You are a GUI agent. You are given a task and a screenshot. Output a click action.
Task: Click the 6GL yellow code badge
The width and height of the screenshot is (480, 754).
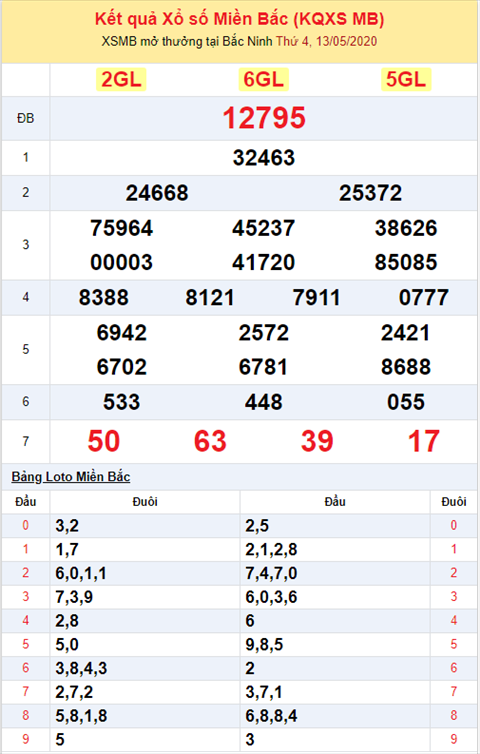(264, 79)
